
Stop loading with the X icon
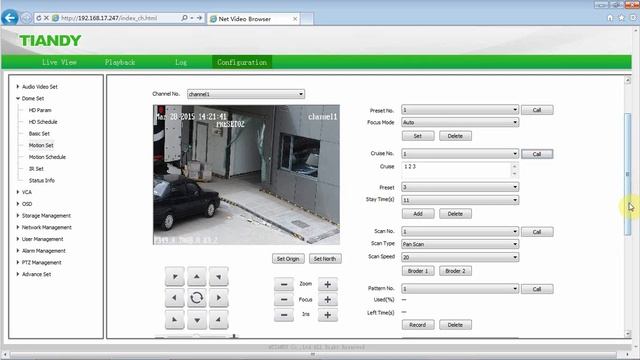[x=46, y=18]
